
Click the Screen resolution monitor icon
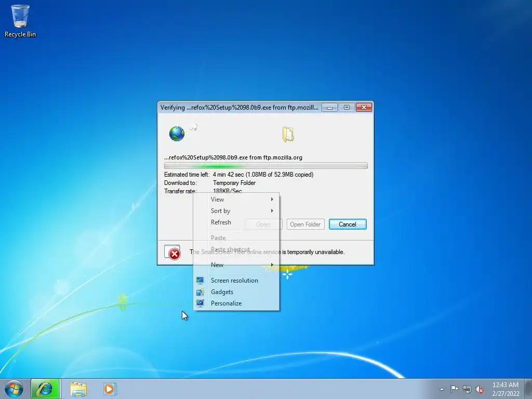pos(200,281)
